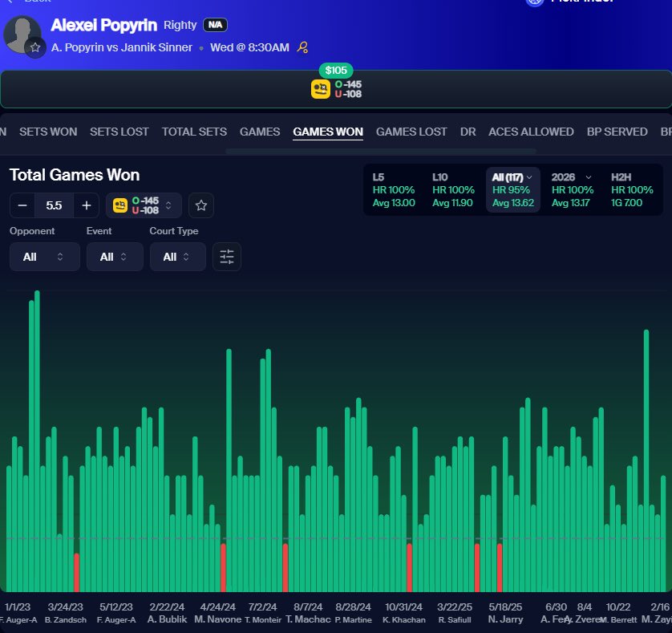Switch to BP SERVED tab

coord(617,132)
